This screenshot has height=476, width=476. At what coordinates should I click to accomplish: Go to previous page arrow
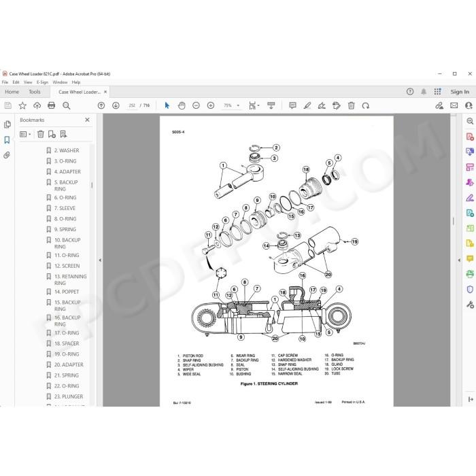pos(101,105)
